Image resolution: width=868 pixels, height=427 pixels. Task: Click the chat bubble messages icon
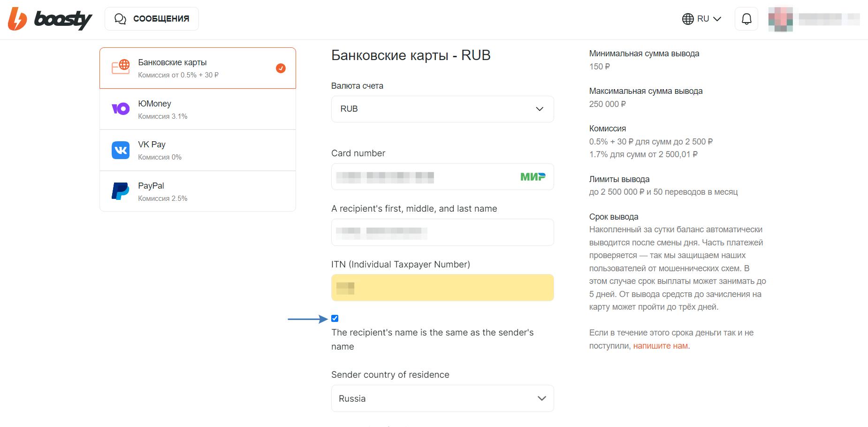[120, 19]
